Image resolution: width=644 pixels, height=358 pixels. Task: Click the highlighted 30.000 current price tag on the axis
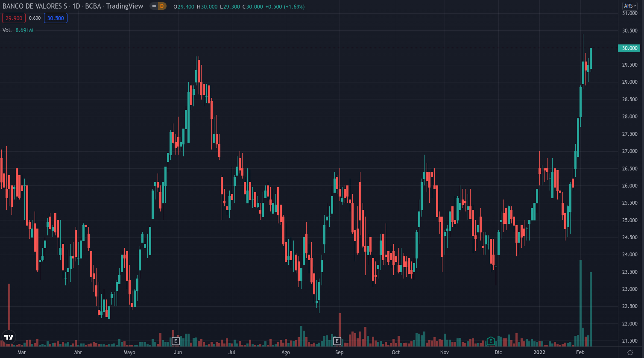point(629,48)
